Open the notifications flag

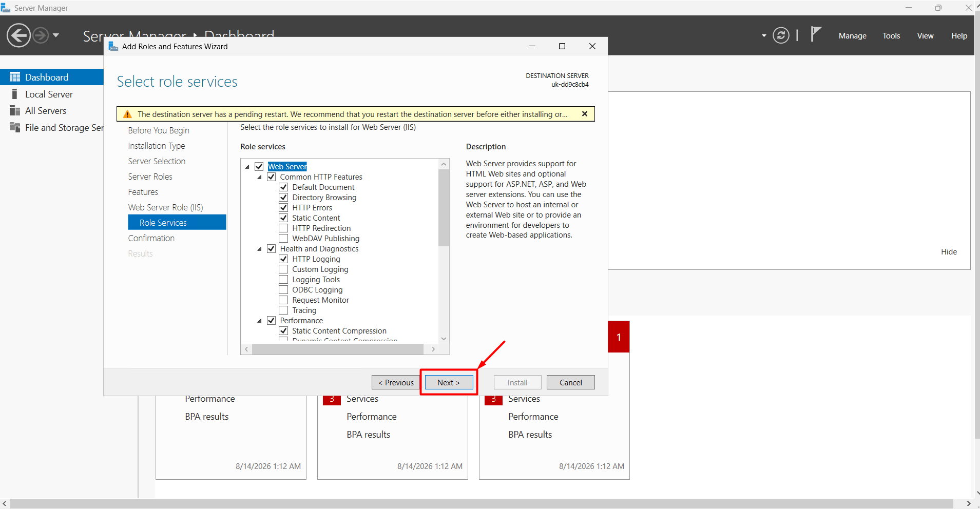816,34
